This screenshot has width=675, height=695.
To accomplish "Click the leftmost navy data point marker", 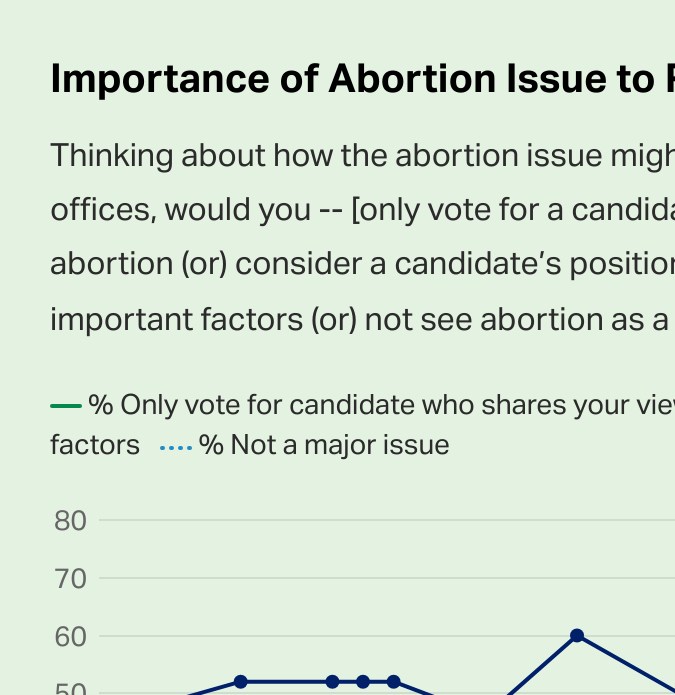I will (x=240, y=682).
